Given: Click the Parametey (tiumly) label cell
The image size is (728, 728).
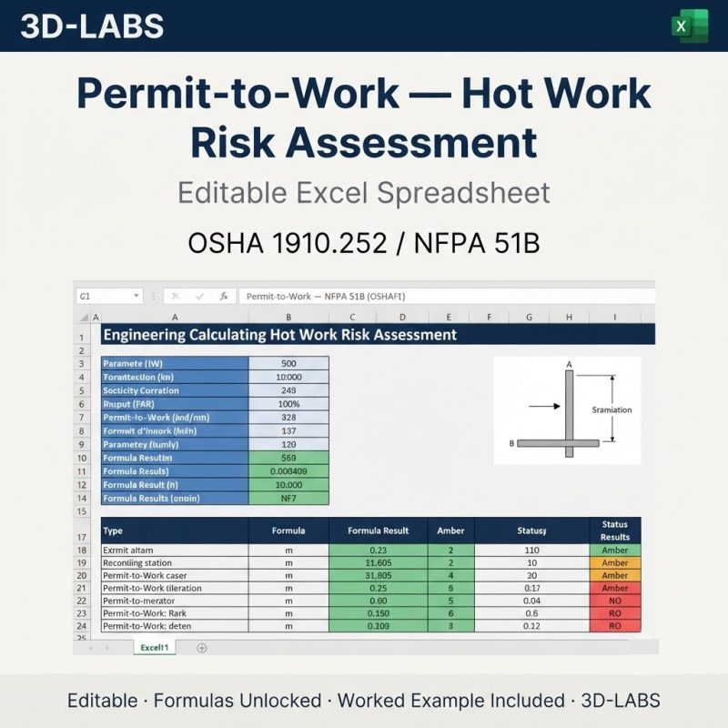Looking at the screenshot, I should click(175, 444).
